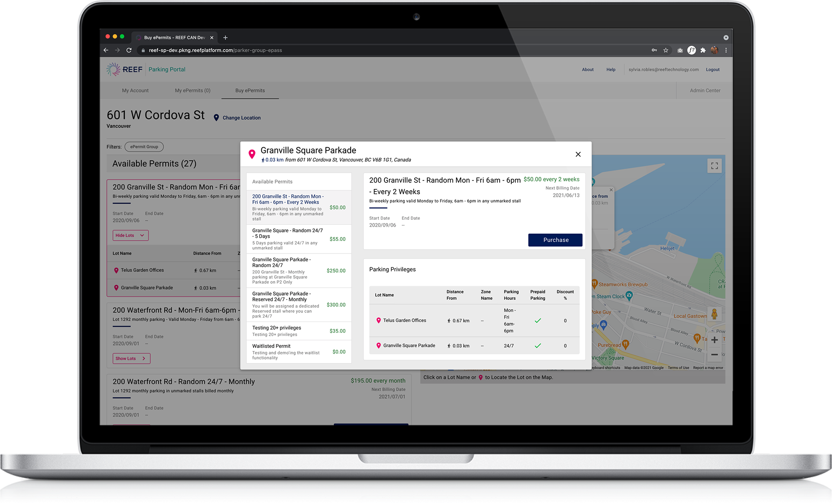Select Testing 20+ privileges permit
The height and width of the screenshot is (504, 832).
(x=299, y=331)
